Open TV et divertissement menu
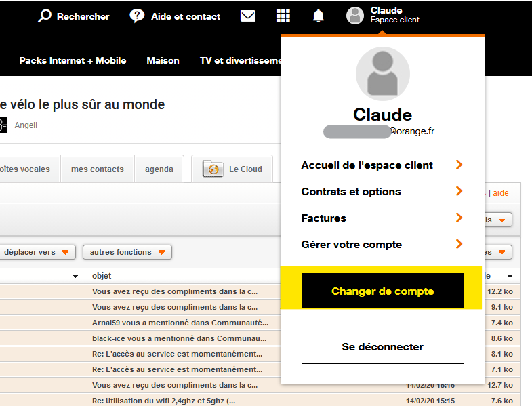 [x=240, y=60]
